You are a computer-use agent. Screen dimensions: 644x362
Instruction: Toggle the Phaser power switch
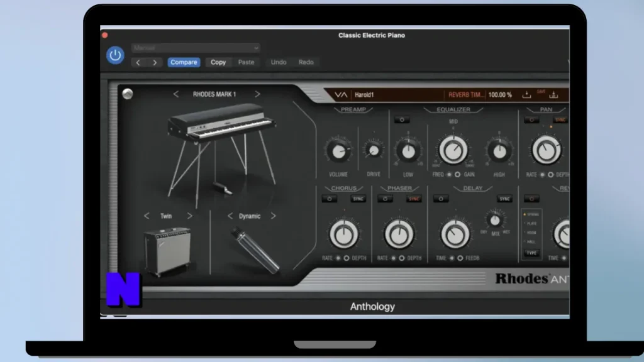click(386, 199)
